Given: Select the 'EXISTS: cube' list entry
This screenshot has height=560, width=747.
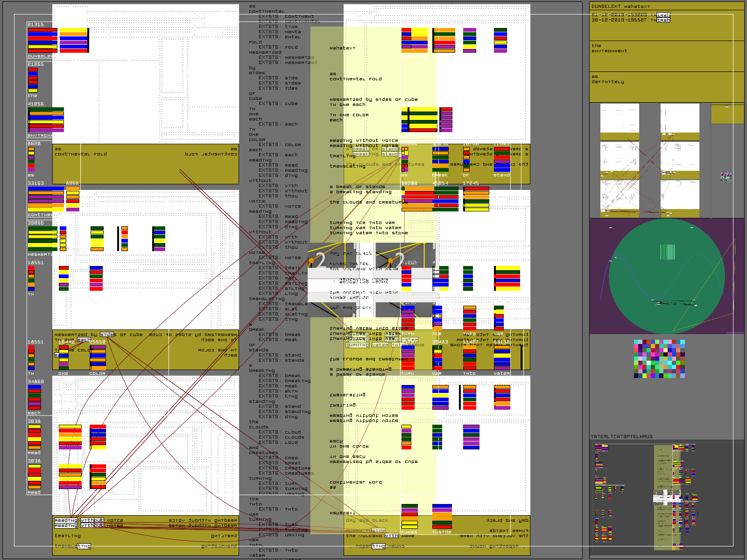Looking at the screenshot, I should pyautogui.click(x=278, y=104).
